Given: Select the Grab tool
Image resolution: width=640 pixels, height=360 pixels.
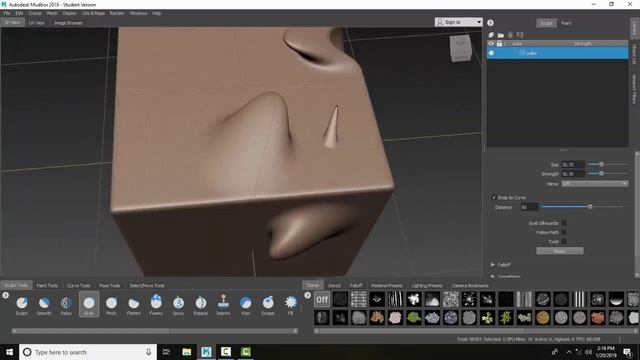Looking at the screenshot, I should click(x=89, y=305).
